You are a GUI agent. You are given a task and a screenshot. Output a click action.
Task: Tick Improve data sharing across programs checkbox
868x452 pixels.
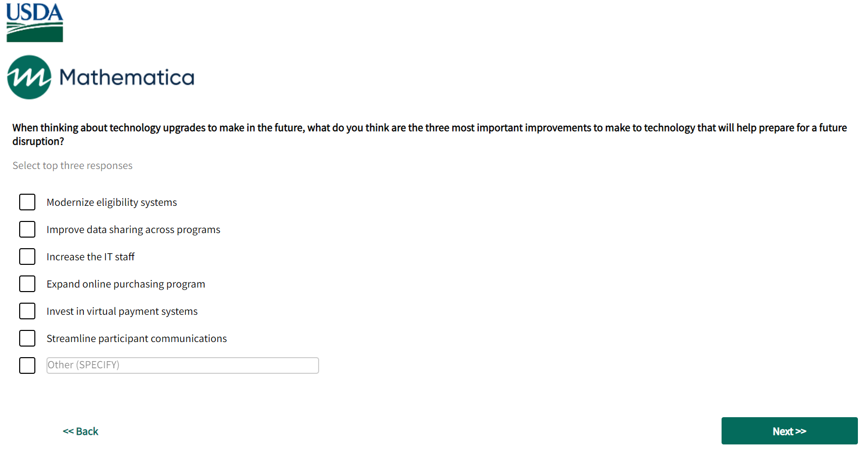point(27,230)
